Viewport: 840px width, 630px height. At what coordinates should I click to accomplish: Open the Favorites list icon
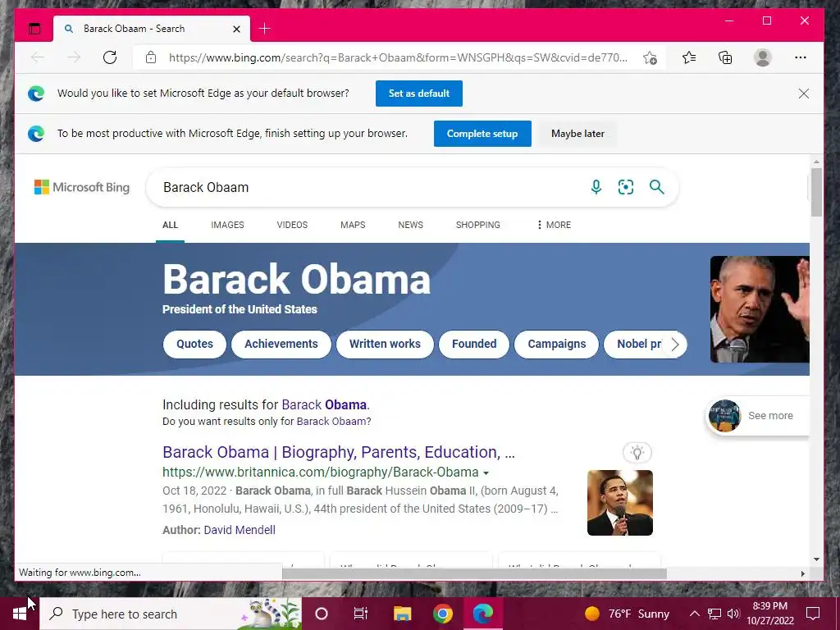tap(689, 57)
